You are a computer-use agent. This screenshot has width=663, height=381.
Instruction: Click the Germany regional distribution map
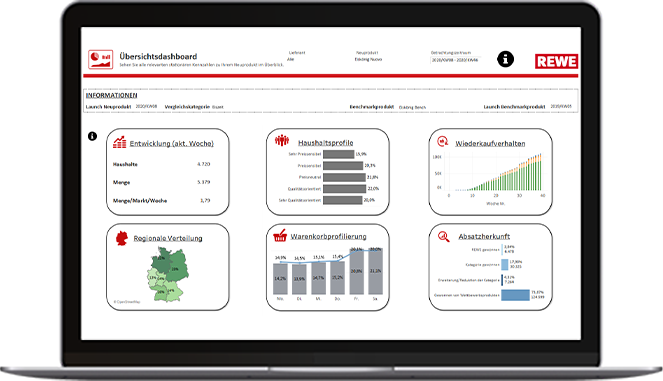pos(168,275)
